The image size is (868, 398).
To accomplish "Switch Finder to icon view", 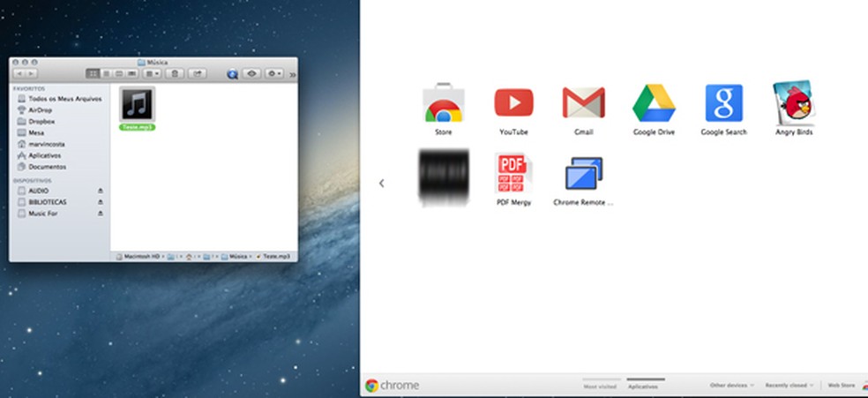I will [93, 73].
